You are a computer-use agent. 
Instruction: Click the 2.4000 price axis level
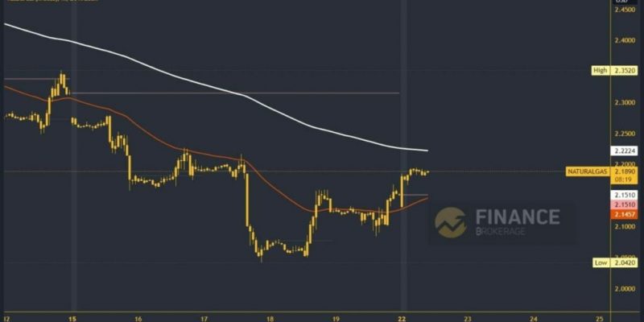click(x=625, y=41)
